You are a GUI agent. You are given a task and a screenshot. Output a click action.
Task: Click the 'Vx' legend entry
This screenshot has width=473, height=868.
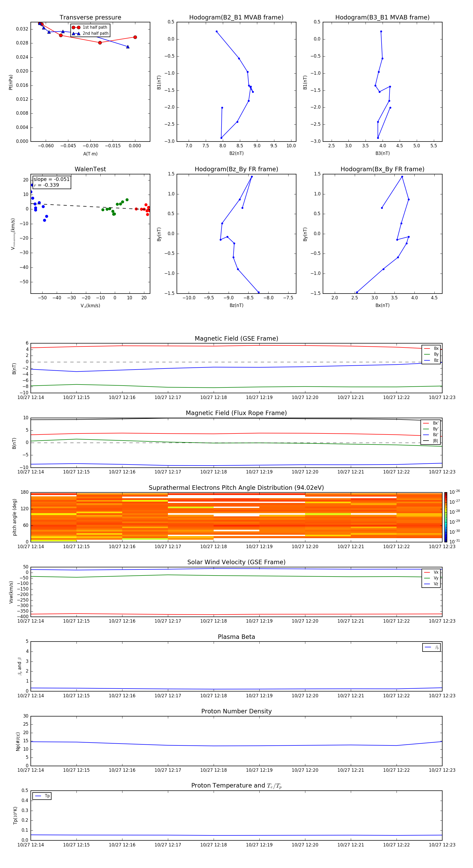click(x=431, y=572)
